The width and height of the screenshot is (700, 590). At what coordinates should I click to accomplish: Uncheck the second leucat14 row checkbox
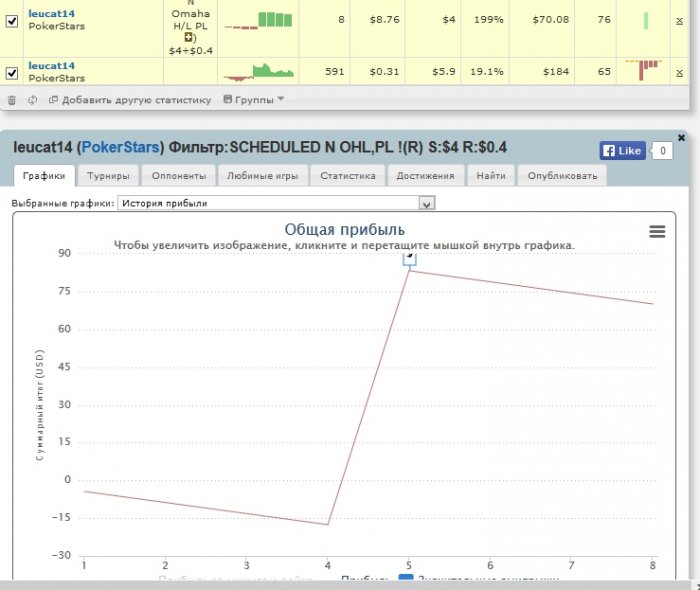click(12, 73)
